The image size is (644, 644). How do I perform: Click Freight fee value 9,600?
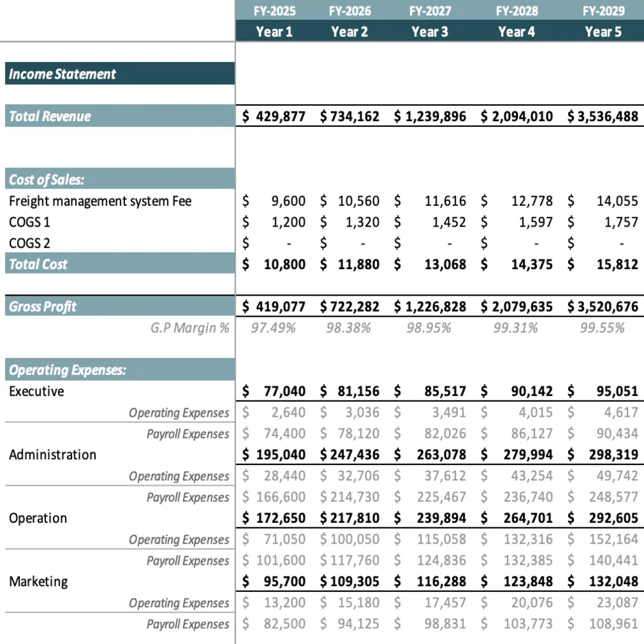289,201
